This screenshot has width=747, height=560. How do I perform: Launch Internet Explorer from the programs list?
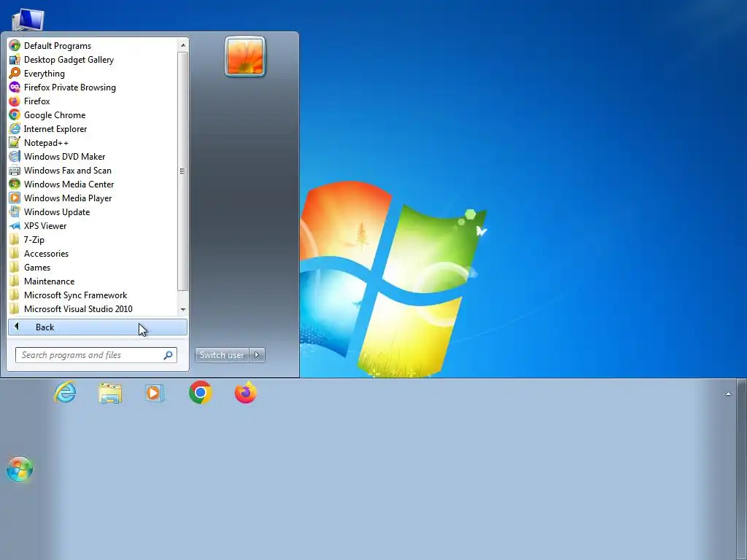(x=92, y=128)
